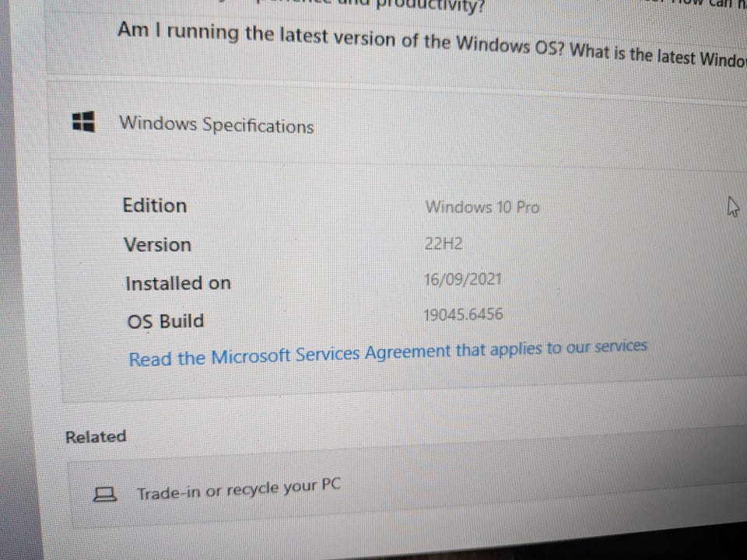
Task: Select the OS build number 19045.6456
Action: coord(463,314)
